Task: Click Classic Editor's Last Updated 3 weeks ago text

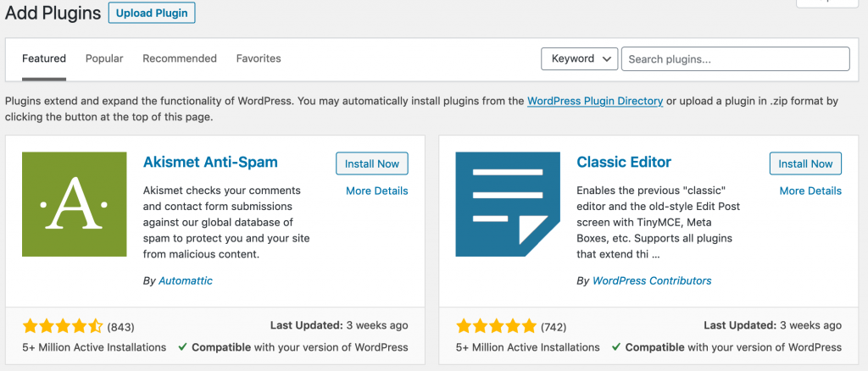Action: click(x=773, y=325)
